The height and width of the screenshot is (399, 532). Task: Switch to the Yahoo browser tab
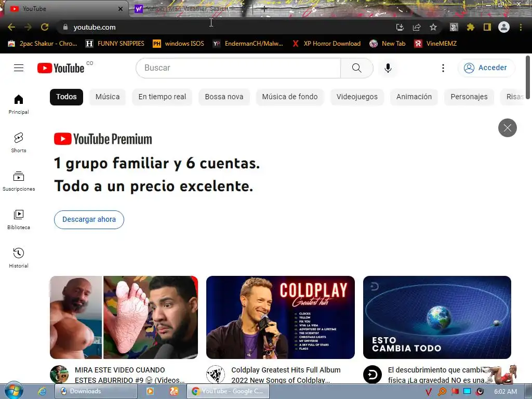tap(190, 9)
